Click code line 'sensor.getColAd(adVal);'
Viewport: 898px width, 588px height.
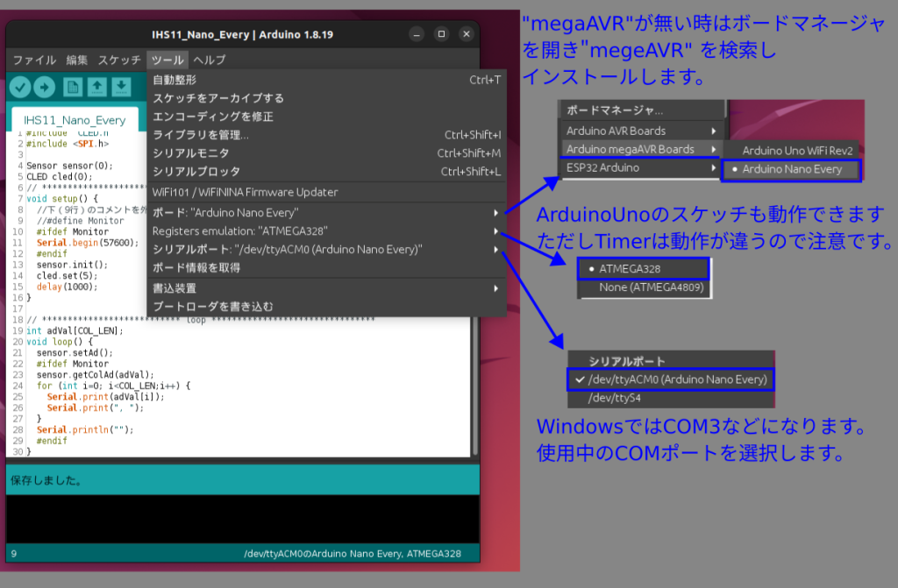[x=95, y=375]
